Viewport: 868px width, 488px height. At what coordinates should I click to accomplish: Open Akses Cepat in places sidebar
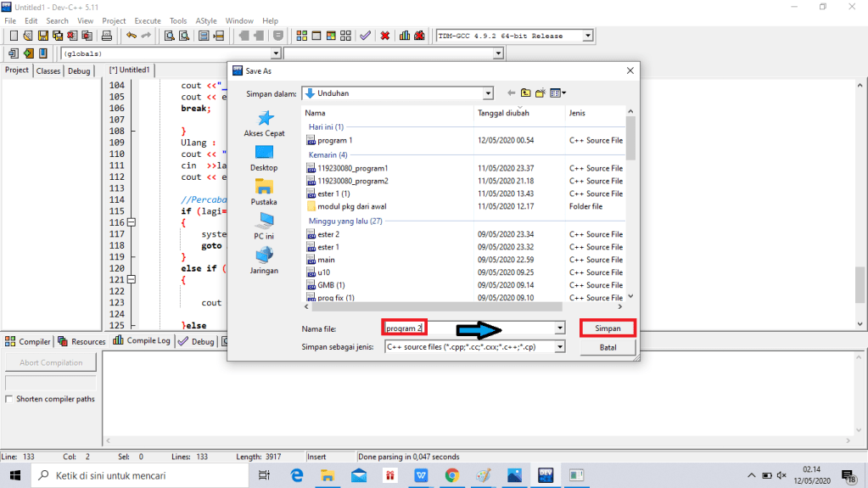264,124
